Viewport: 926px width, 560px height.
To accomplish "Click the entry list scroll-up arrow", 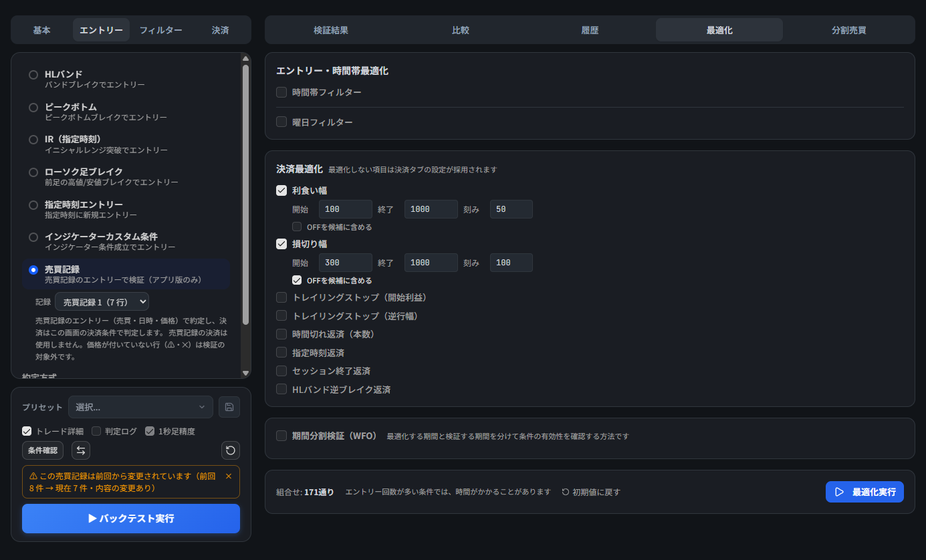I will click(245, 59).
